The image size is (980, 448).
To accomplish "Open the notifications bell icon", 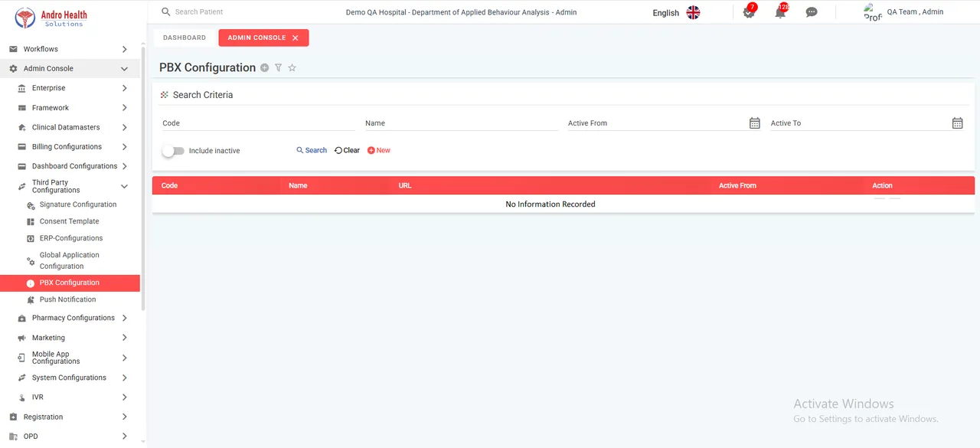I will (x=780, y=11).
